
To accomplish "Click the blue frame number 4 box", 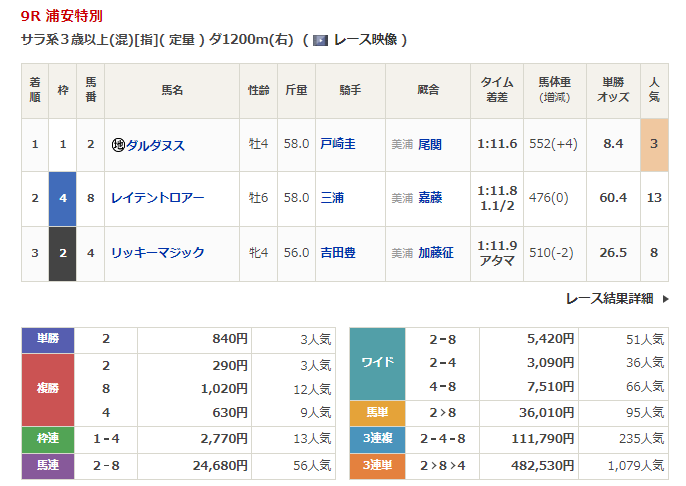I will [63, 198].
